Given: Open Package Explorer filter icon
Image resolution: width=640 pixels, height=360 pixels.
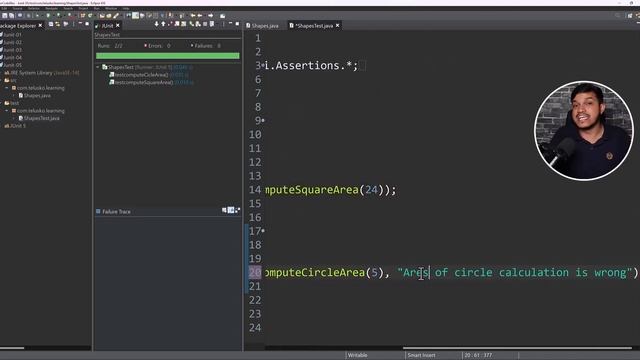Looking at the screenshot, I should point(66,24).
